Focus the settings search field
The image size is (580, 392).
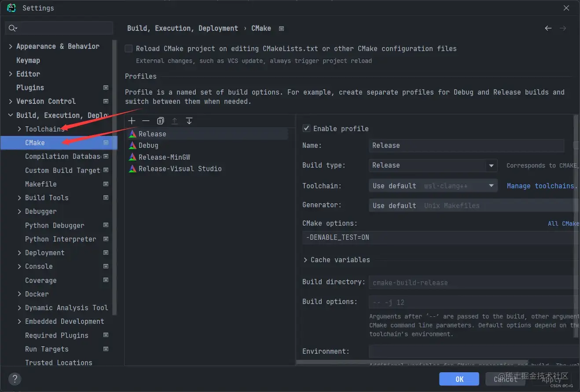pos(59,28)
